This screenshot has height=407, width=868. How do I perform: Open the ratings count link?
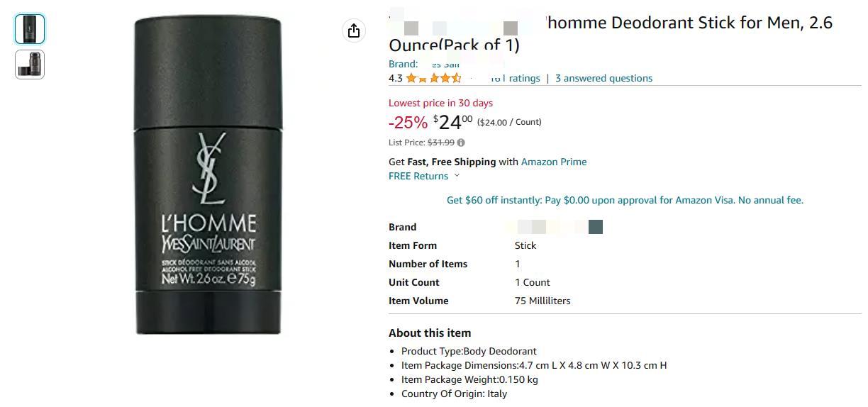[515, 78]
